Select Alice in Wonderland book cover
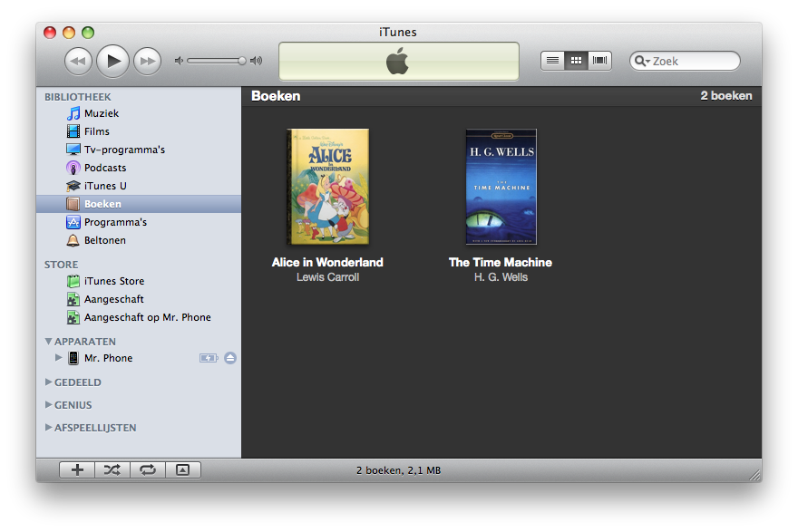The height and width of the screenshot is (532, 798). 327,187
